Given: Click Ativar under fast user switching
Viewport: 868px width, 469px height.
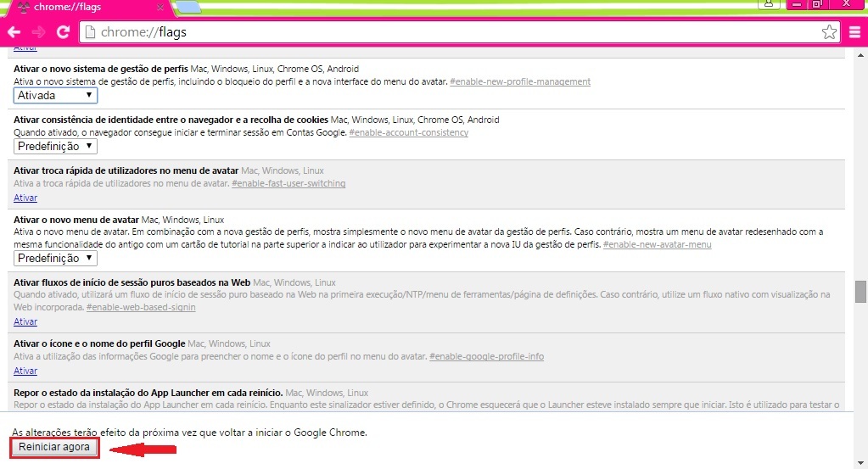Looking at the screenshot, I should pyautogui.click(x=25, y=198).
